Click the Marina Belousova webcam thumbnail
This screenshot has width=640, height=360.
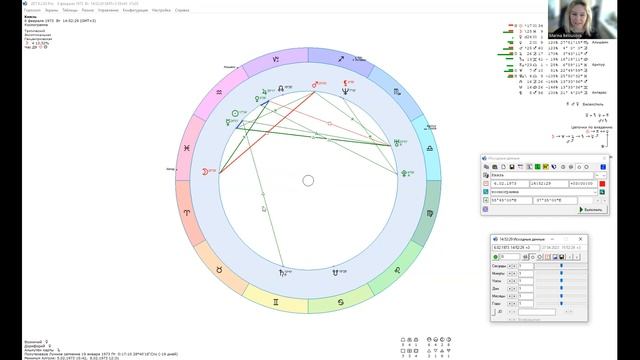[582, 19]
